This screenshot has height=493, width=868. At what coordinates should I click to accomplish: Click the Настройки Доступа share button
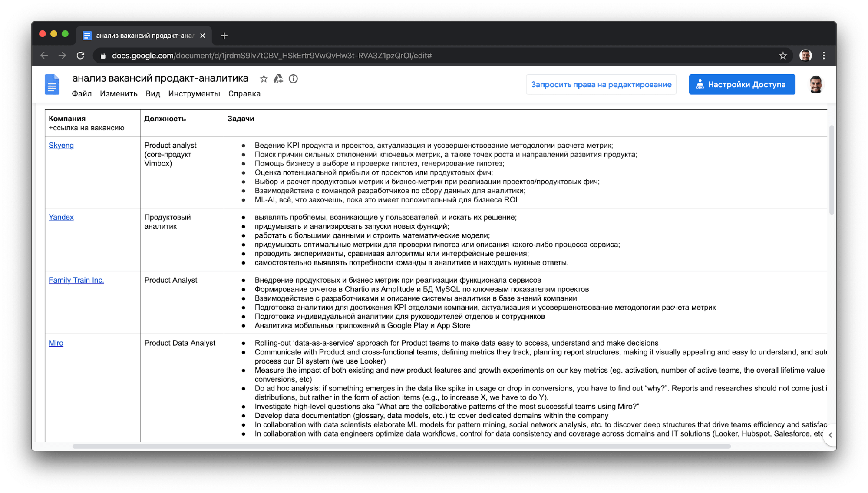pyautogui.click(x=742, y=84)
